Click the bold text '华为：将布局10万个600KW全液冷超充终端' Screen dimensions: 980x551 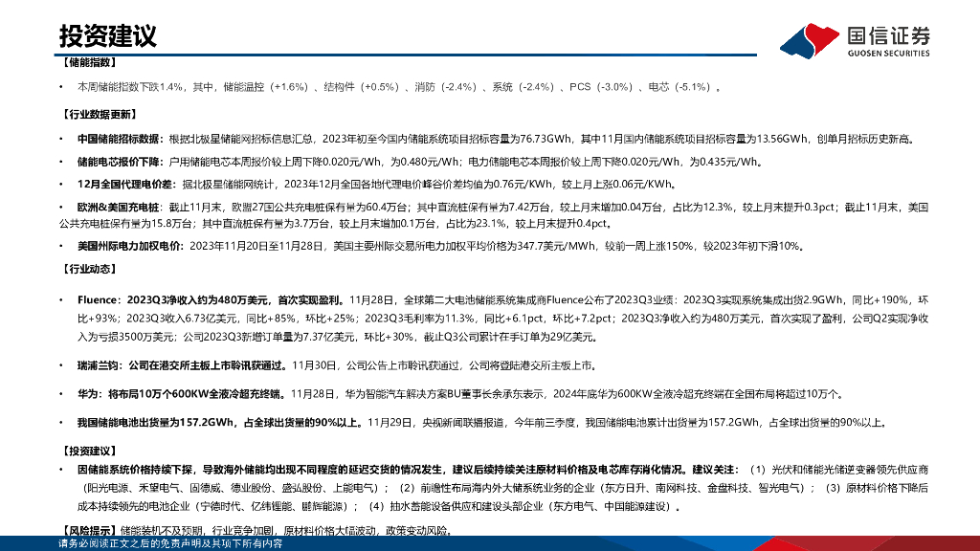point(179,394)
